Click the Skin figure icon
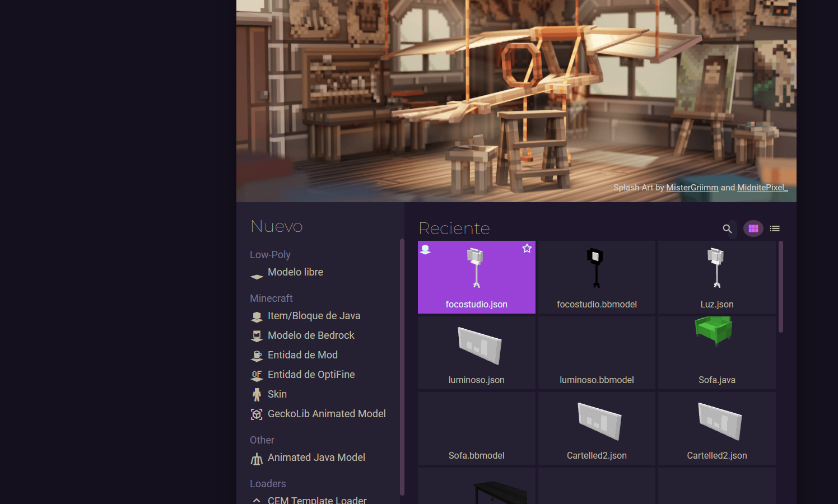The height and width of the screenshot is (504, 838). 257,395
